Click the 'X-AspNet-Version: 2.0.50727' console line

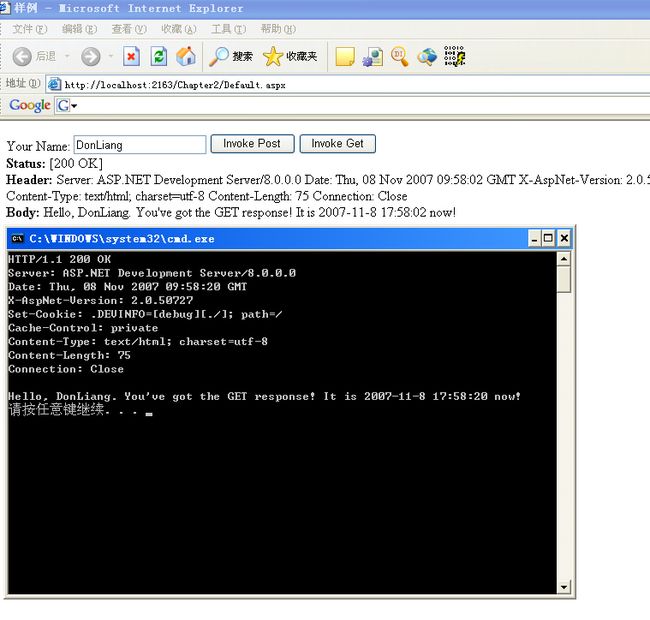pyautogui.click(x=100, y=300)
